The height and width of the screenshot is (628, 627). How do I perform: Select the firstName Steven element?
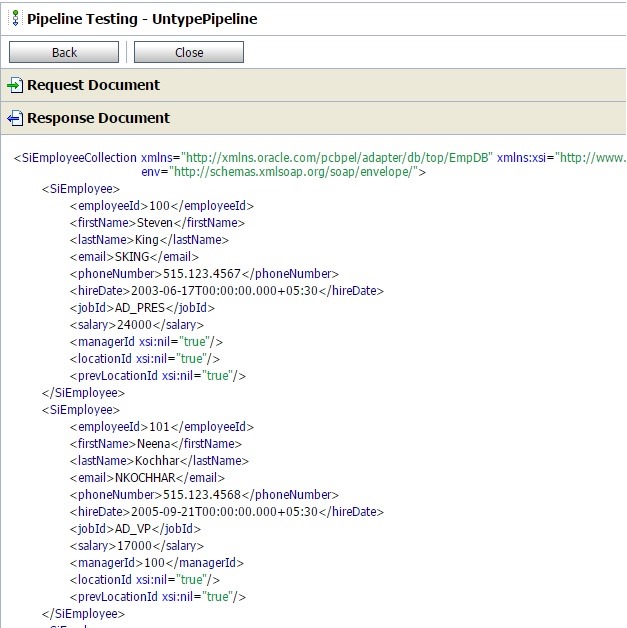tap(157, 223)
